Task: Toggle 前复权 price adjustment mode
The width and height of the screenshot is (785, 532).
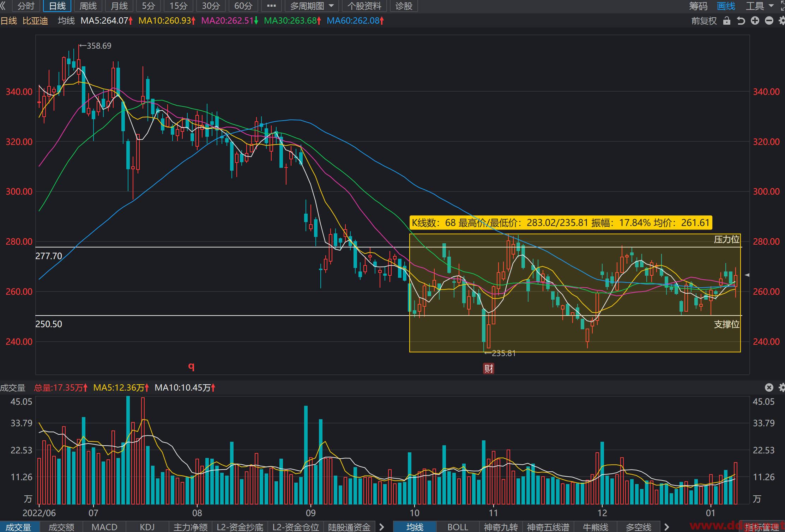Action: point(704,21)
